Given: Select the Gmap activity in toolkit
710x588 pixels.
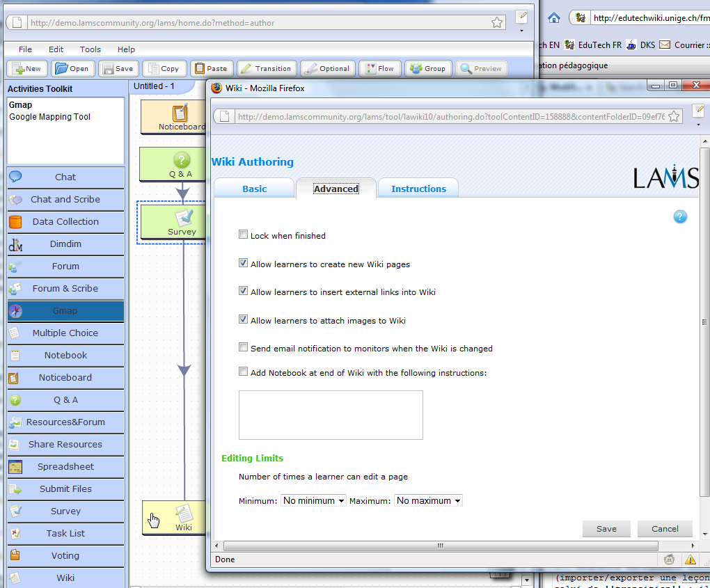Looking at the screenshot, I should [x=65, y=310].
